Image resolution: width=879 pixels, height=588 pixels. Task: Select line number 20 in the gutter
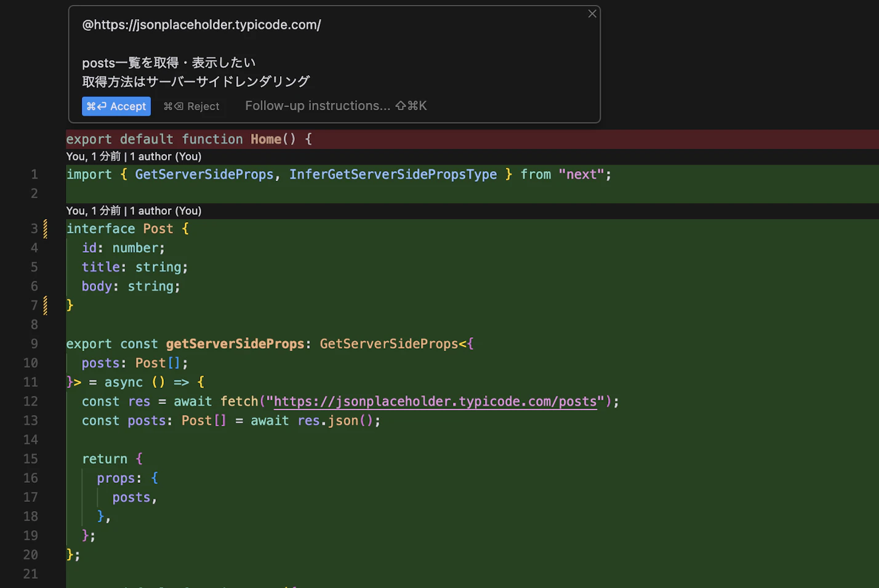(x=31, y=555)
